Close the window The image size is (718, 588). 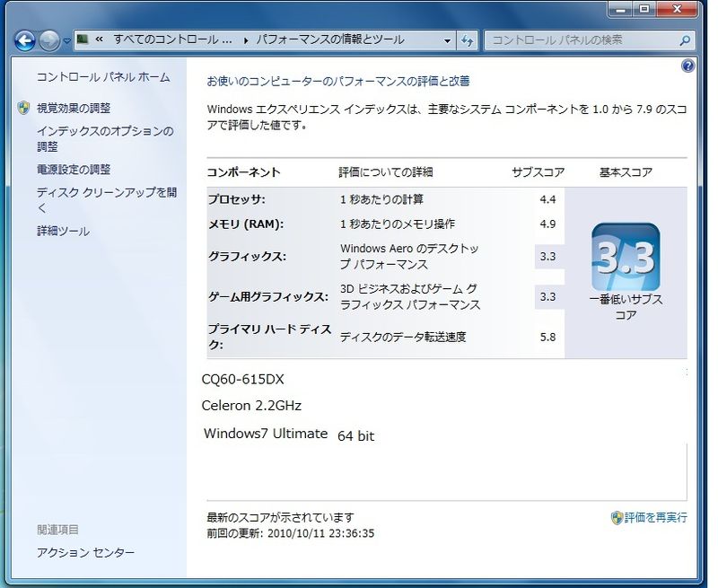pos(678,9)
